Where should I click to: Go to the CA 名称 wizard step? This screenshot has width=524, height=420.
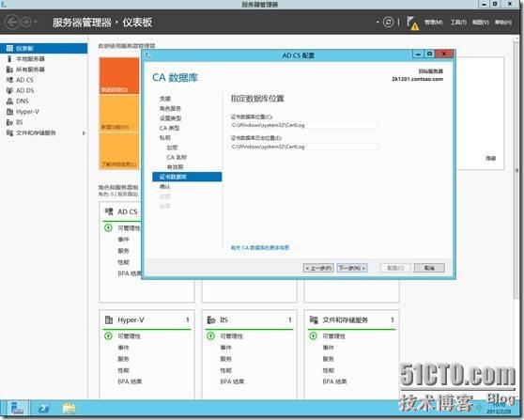coord(177,157)
